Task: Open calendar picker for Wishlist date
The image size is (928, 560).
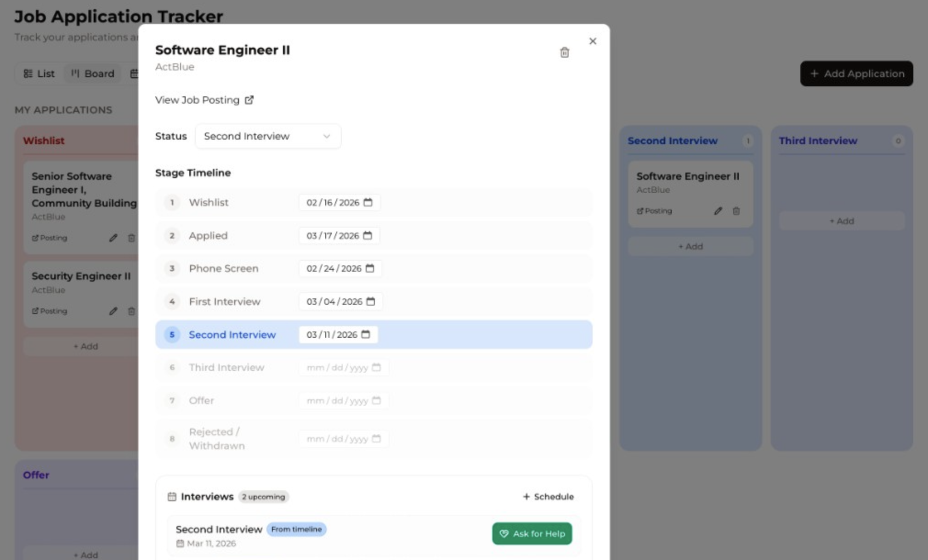Action: (x=368, y=202)
